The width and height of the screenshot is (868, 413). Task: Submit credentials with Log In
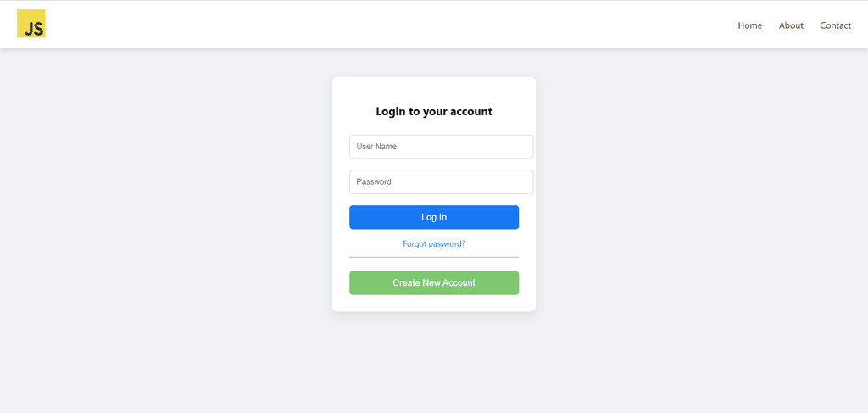[x=434, y=217]
